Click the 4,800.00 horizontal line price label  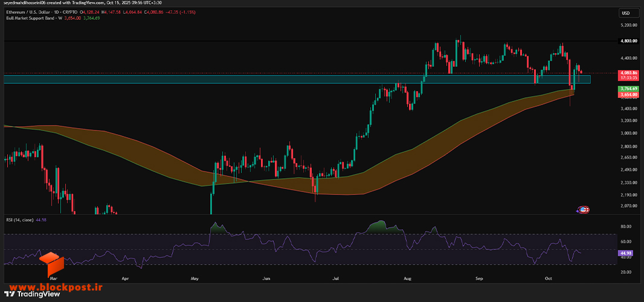pos(629,41)
